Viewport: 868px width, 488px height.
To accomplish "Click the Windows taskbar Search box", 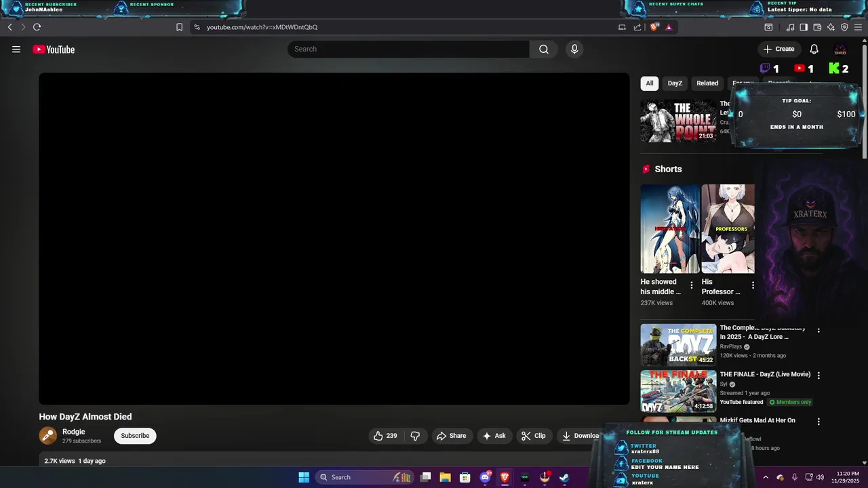I will click(365, 477).
